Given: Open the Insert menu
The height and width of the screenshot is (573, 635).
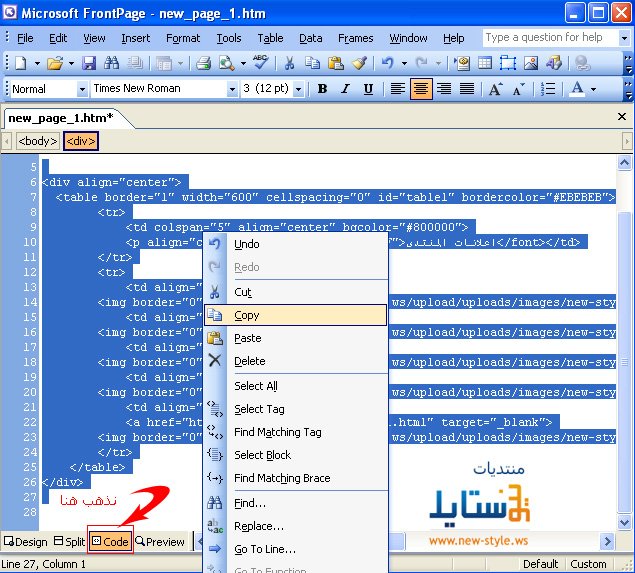Looking at the screenshot, I should pyautogui.click(x=136, y=38).
